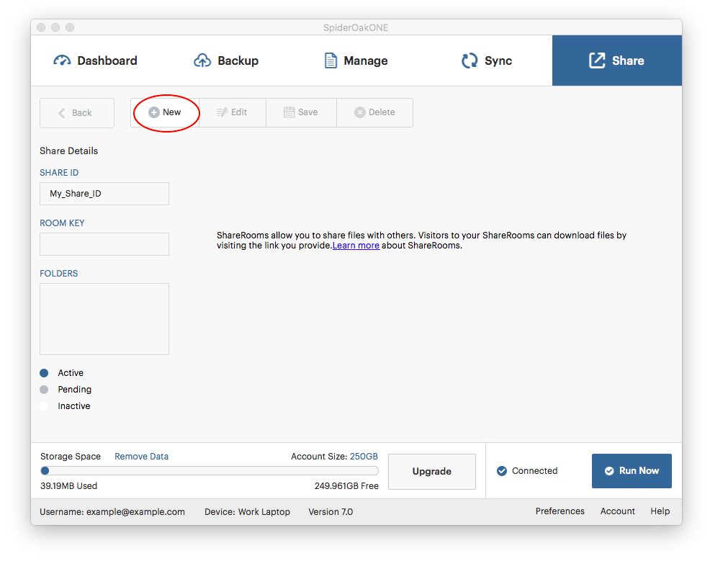
Task: Open the Help footer link
Action: pyautogui.click(x=660, y=511)
